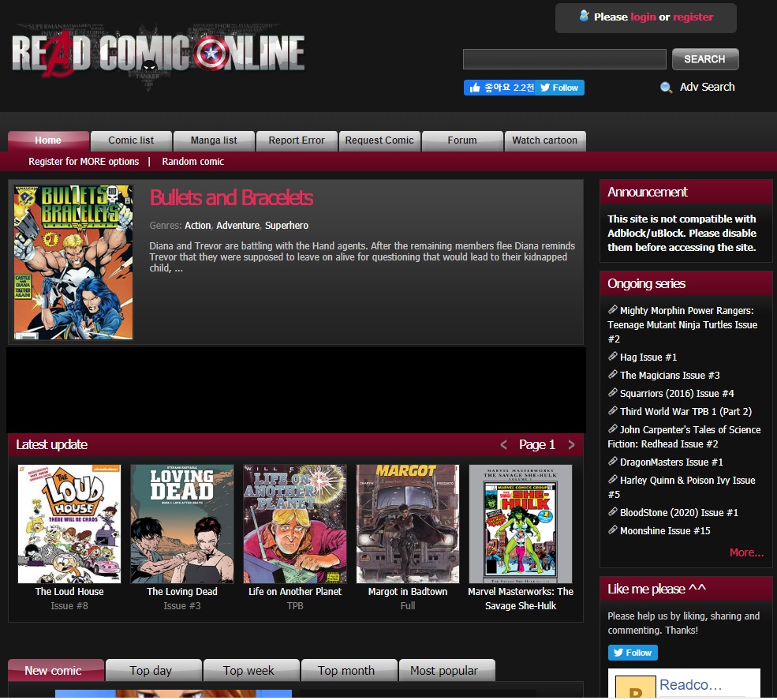Click the search text field
777x700 pixels.
pos(565,59)
